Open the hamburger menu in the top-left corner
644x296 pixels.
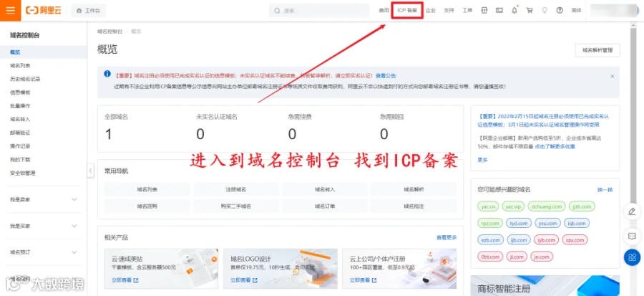tap(10, 10)
